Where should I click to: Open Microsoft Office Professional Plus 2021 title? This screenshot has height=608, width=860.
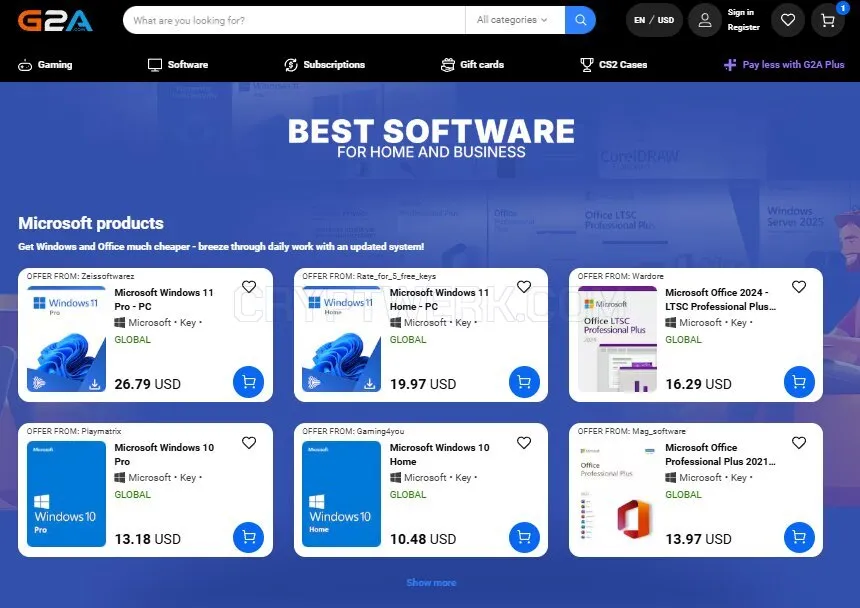(720, 454)
